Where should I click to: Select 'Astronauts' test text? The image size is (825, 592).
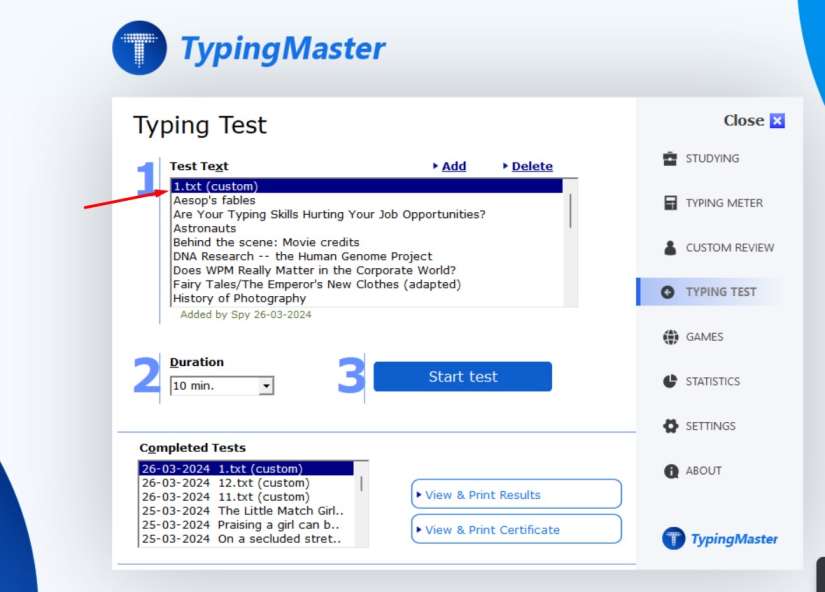367,228
